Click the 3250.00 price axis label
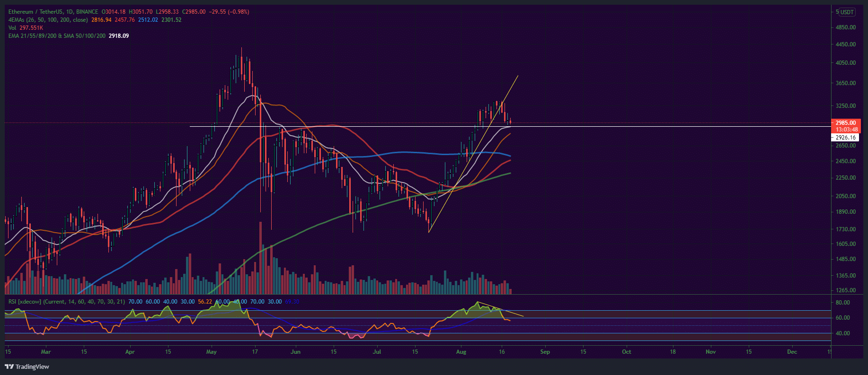 pos(846,106)
